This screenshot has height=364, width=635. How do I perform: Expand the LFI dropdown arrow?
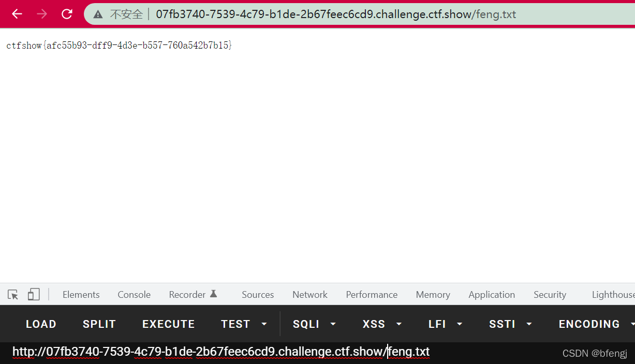point(460,324)
